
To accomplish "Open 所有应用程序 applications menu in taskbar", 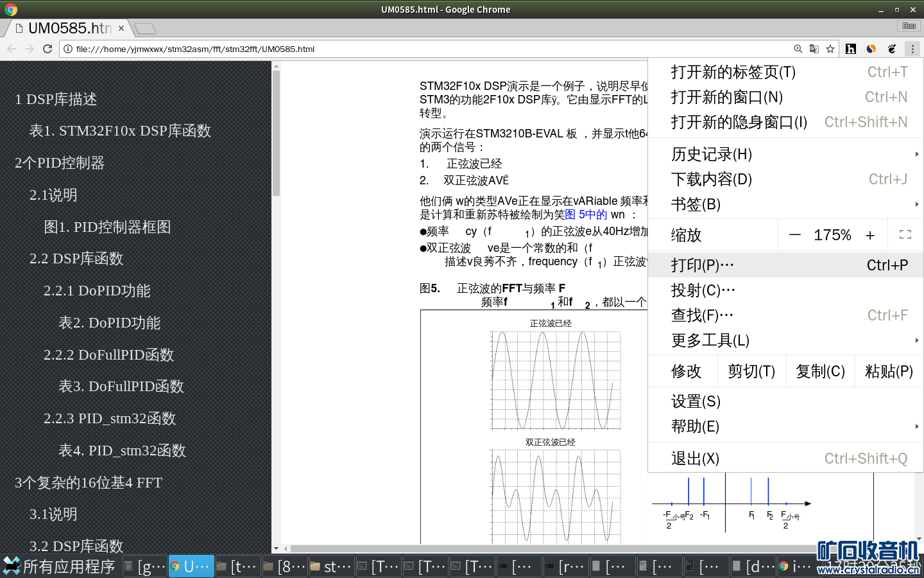I will (59, 566).
